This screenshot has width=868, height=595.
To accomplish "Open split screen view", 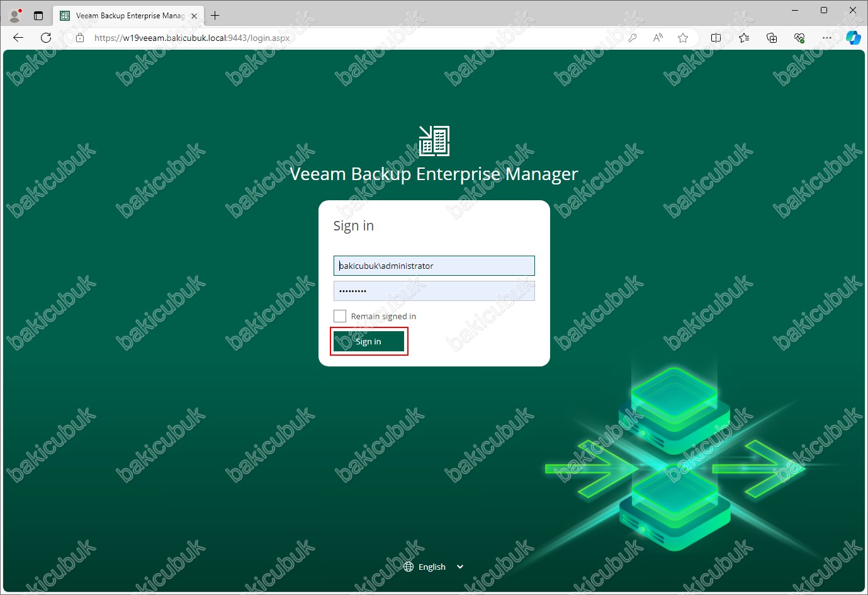I will pyautogui.click(x=716, y=38).
